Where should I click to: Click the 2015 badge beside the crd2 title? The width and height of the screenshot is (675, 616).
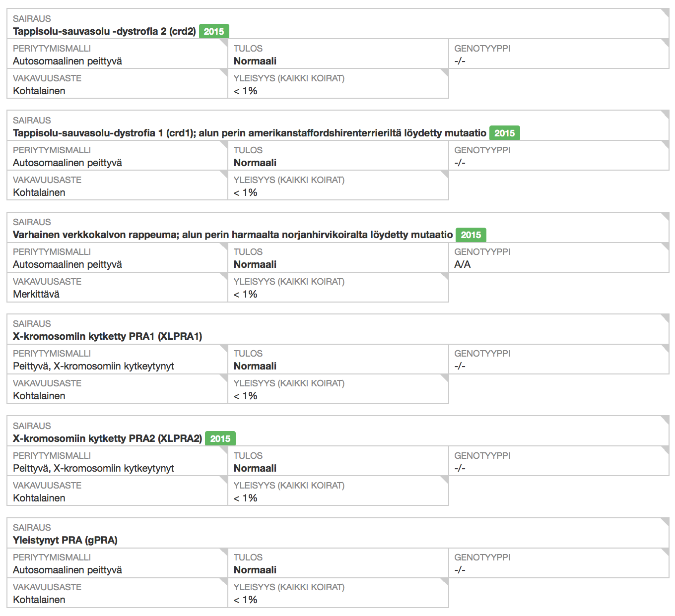tap(214, 31)
